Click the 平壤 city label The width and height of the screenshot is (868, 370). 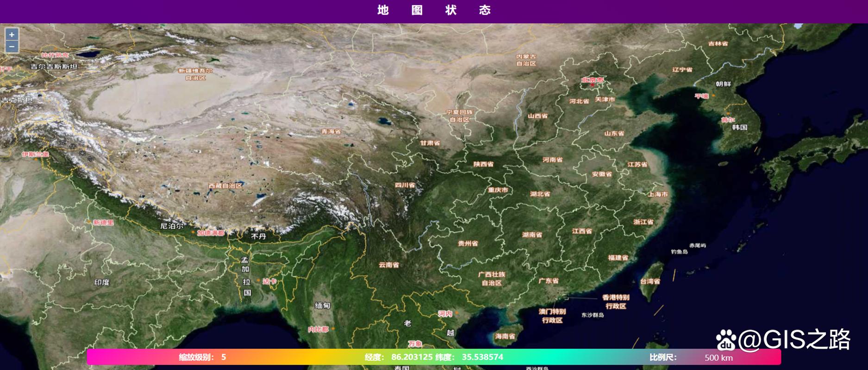click(702, 96)
